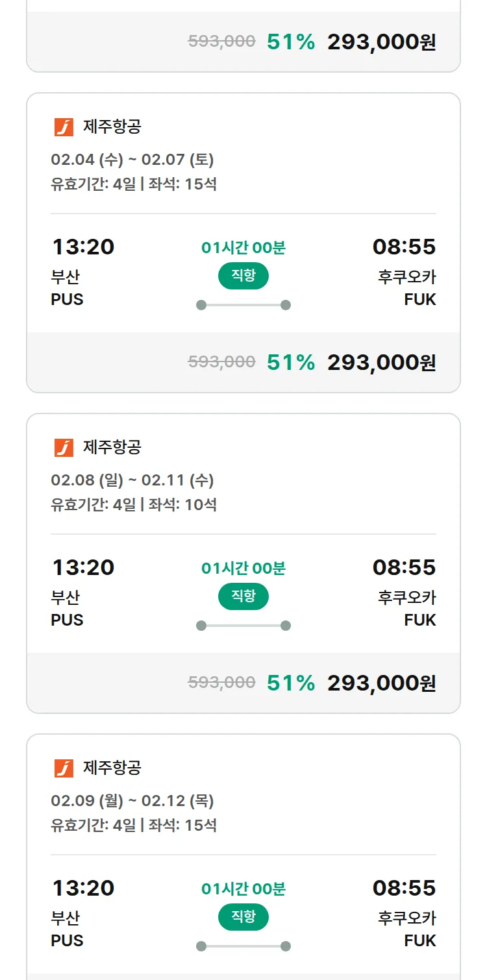Image resolution: width=487 pixels, height=980 pixels.
Task: Click route line on the 02.04 flight
Action: click(243, 305)
